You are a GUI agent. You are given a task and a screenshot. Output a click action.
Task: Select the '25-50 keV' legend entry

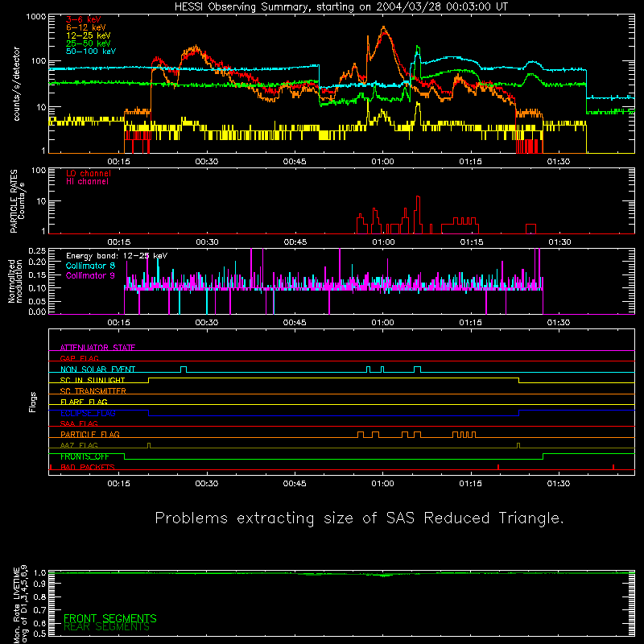click(89, 43)
